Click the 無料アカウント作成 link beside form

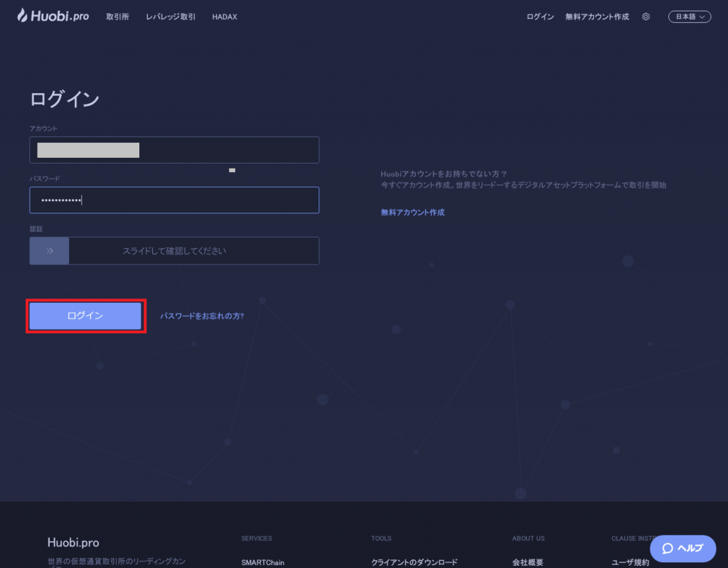click(x=413, y=213)
